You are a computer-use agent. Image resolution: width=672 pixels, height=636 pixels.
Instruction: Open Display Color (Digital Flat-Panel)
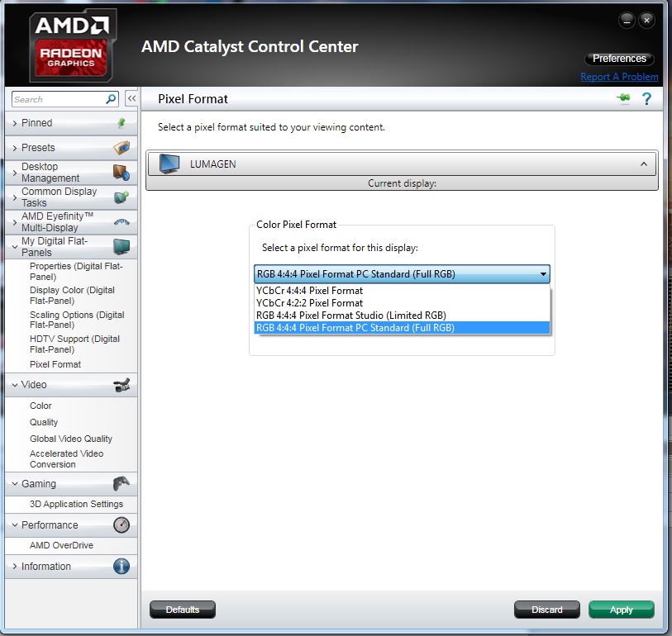pyautogui.click(x=72, y=296)
